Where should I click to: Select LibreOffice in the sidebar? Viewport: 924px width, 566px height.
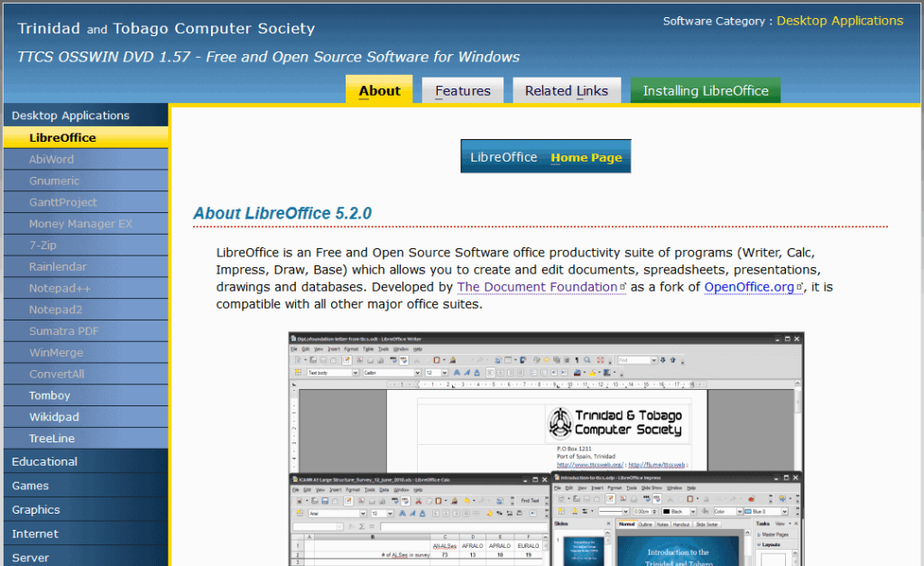coord(86,137)
